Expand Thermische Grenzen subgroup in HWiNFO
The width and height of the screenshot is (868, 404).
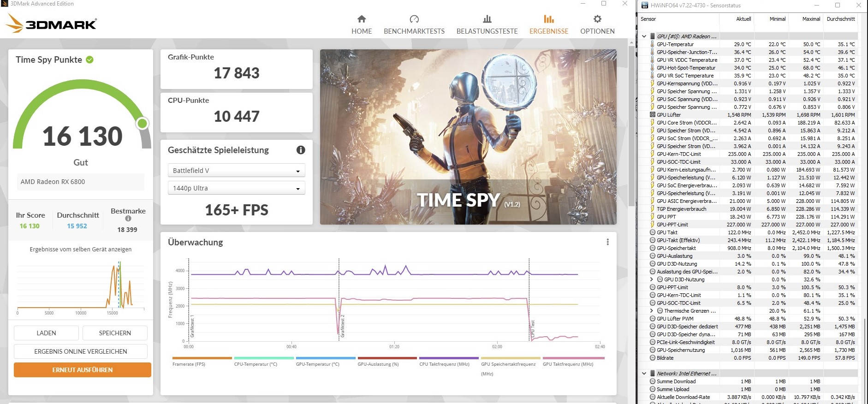point(652,311)
